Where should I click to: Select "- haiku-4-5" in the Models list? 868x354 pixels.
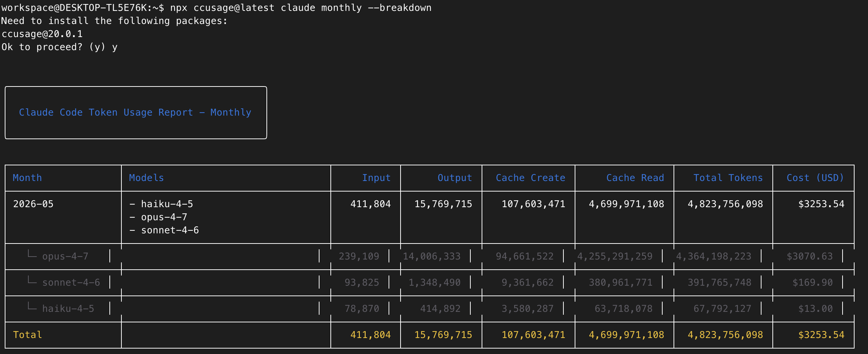(x=161, y=204)
